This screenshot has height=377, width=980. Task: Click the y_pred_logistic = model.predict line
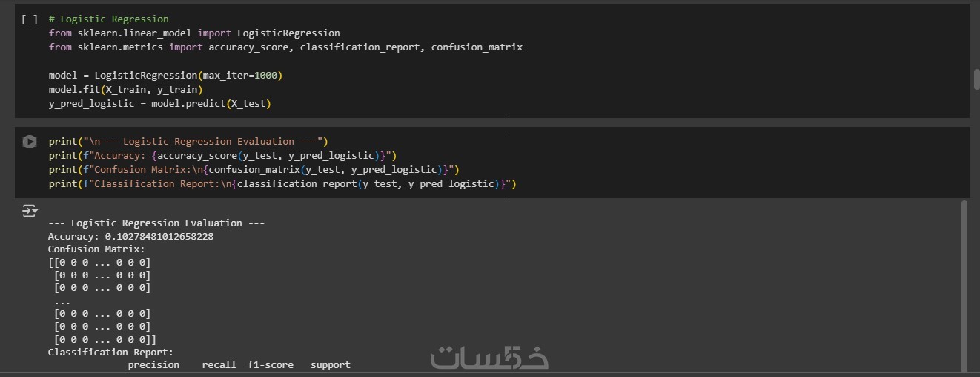159,104
